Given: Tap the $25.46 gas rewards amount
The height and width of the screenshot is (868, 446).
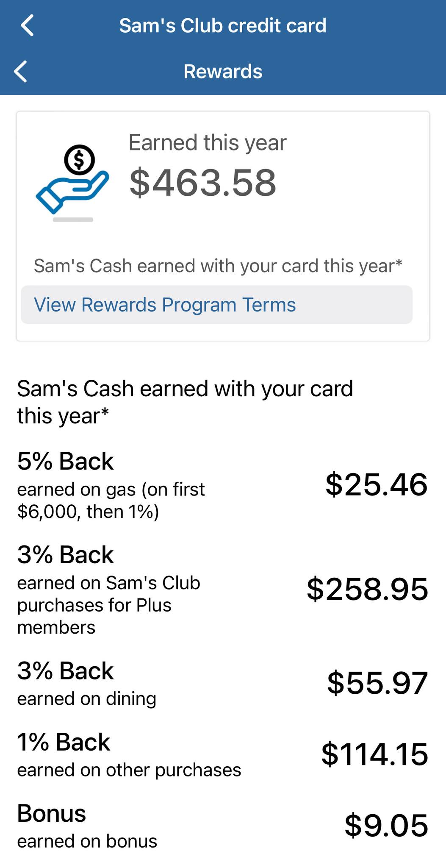Looking at the screenshot, I should click(376, 484).
